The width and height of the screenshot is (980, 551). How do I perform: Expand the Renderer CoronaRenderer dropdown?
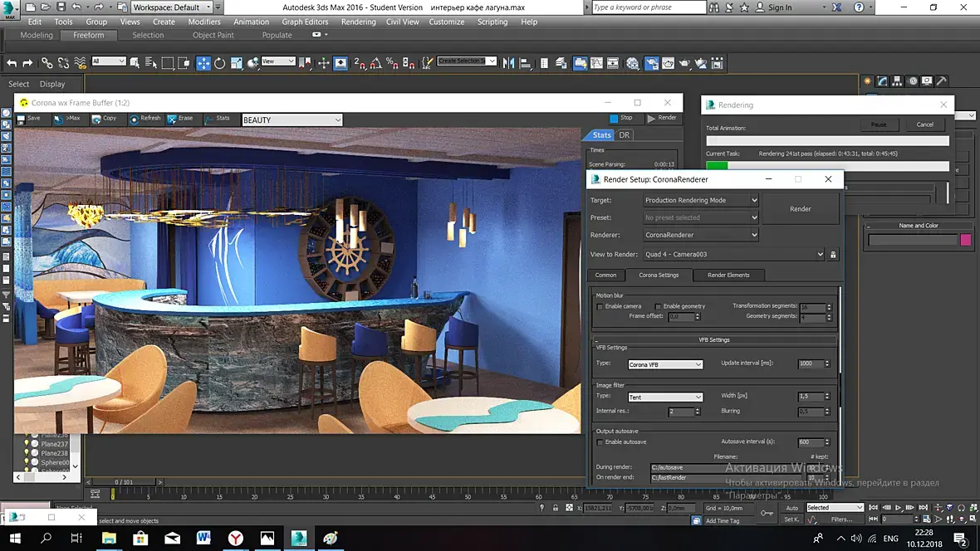pos(701,235)
